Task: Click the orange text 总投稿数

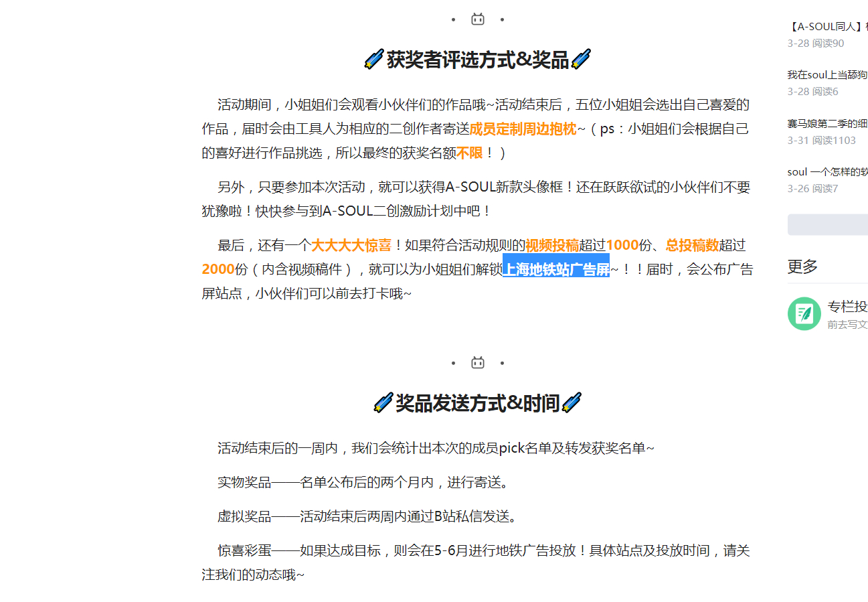Action: pos(692,245)
